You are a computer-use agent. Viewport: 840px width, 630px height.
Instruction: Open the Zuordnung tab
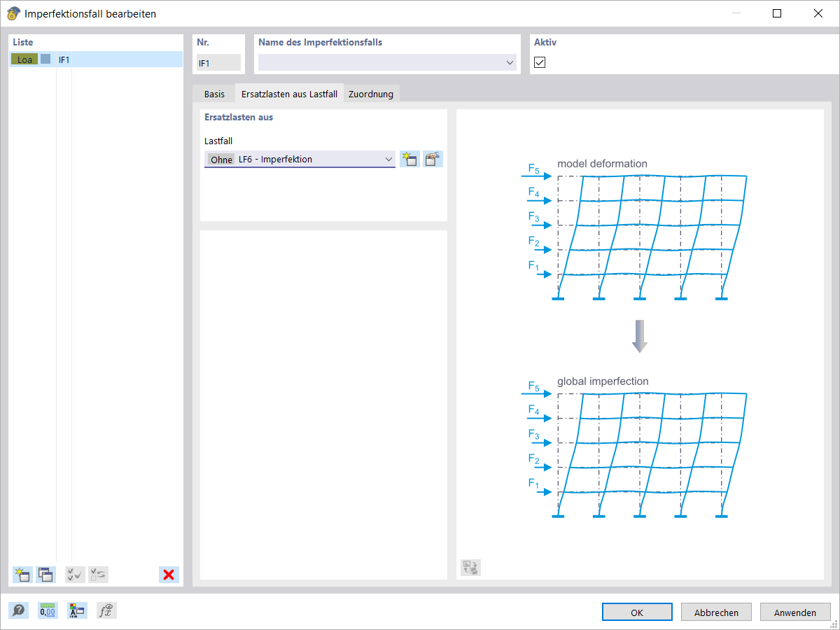tap(371, 93)
